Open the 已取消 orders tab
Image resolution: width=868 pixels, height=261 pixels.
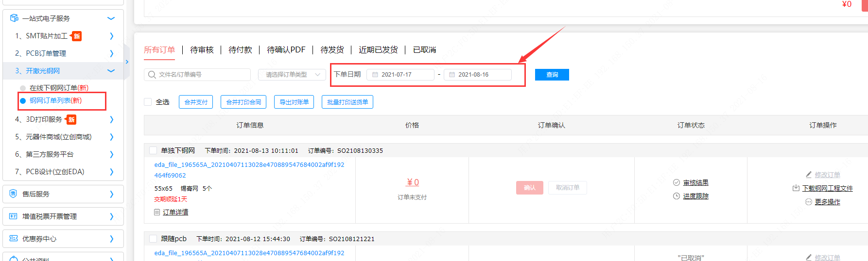coord(424,50)
